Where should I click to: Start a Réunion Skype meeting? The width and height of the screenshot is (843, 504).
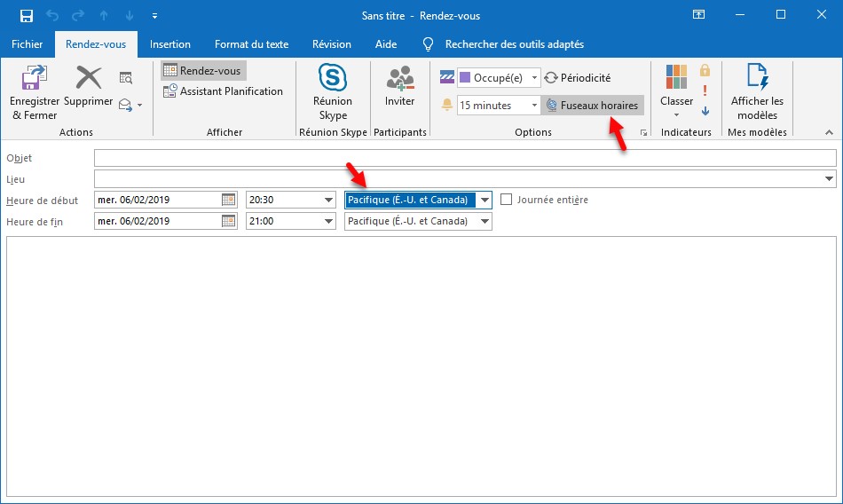point(333,78)
